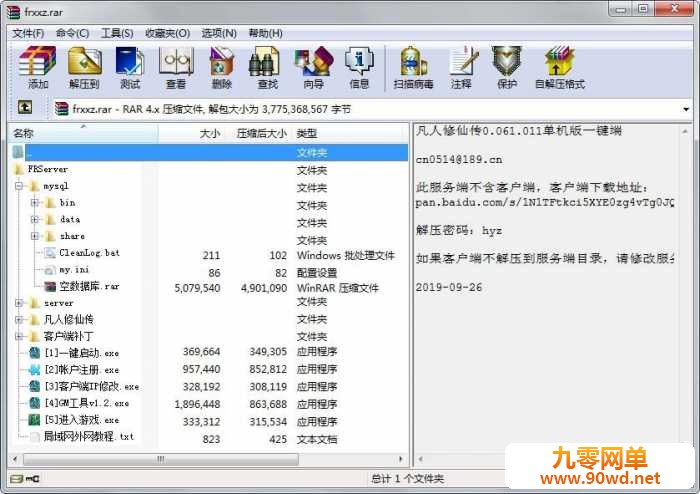This screenshot has height=494, width=700.
Task: Click the CleanLog.bat file icon
Action: point(50,253)
